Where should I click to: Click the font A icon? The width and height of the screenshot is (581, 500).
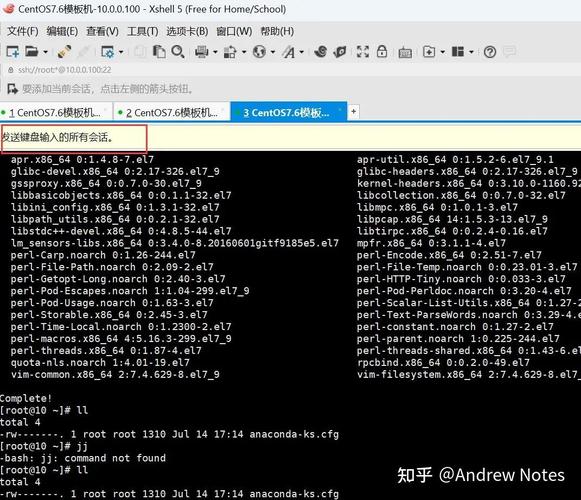point(289,52)
